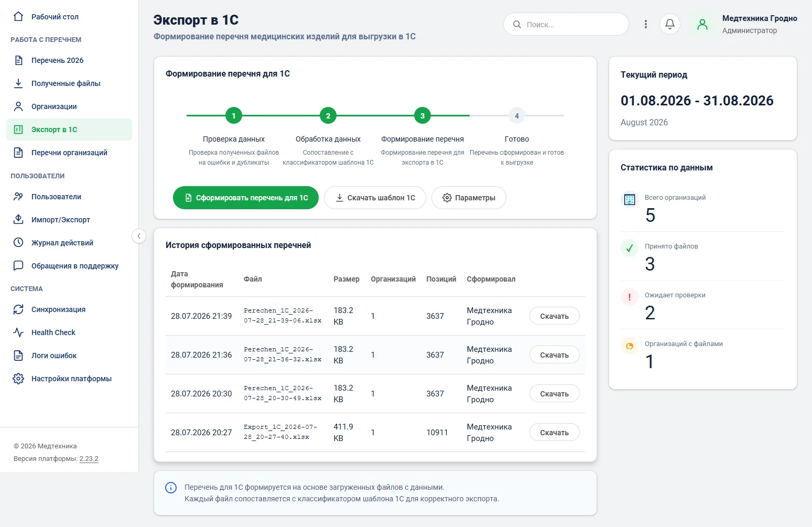The width and height of the screenshot is (812, 527).
Task: Open Перечень 2026 menu item
Action: click(69, 60)
